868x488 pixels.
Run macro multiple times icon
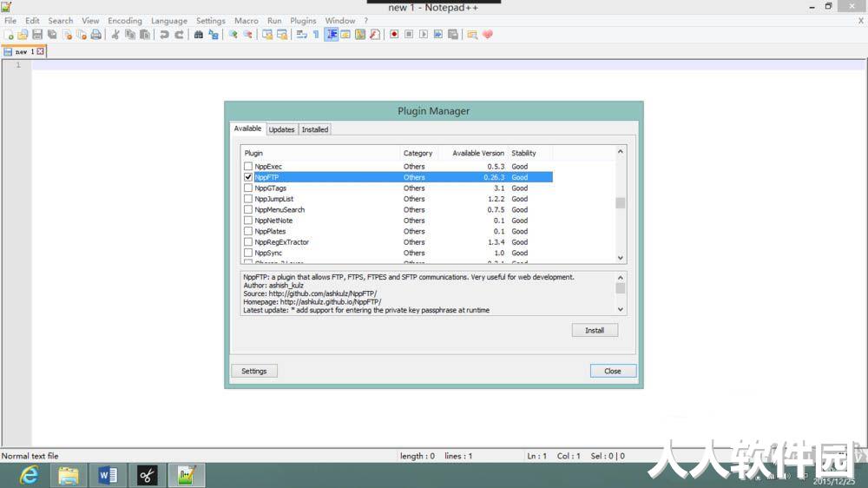pyautogui.click(x=437, y=35)
